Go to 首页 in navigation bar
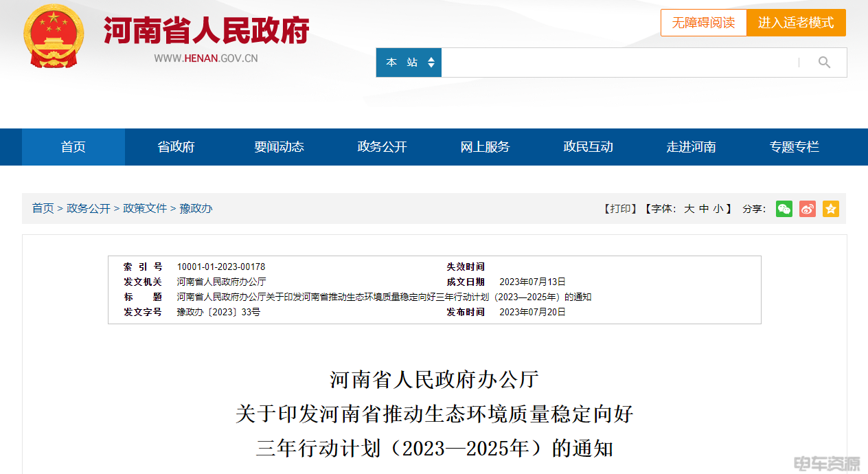 73,147
